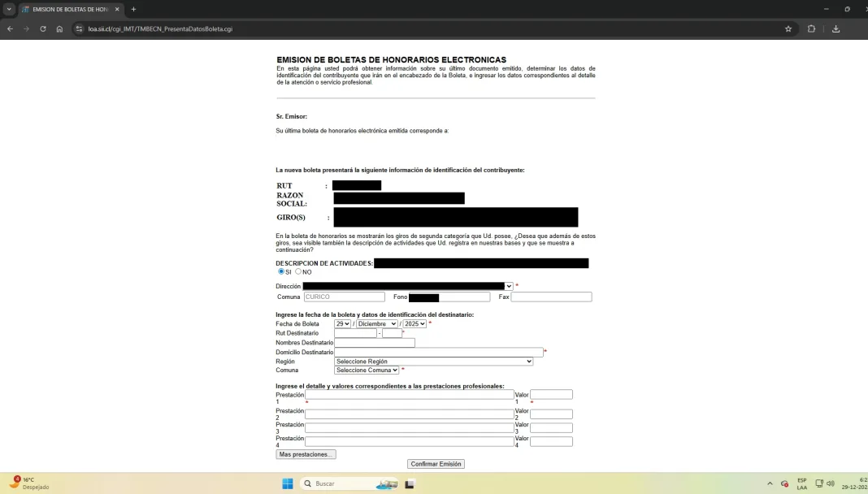The image size is (868, 494).
Task: Open the browser downloads icon
Action: pyautogui.click(x=835, y=28)
